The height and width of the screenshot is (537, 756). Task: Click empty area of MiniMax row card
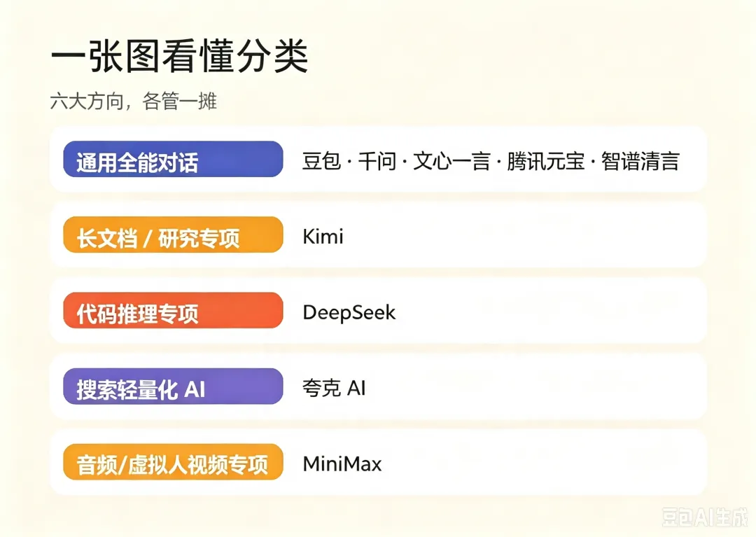(x=545, y=462)
